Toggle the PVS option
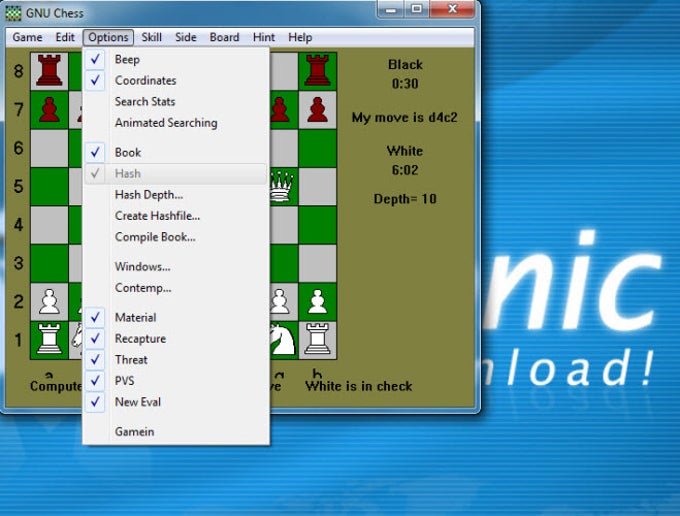The width and height of the screenshot is (680, 516). [x=176, y=381]
